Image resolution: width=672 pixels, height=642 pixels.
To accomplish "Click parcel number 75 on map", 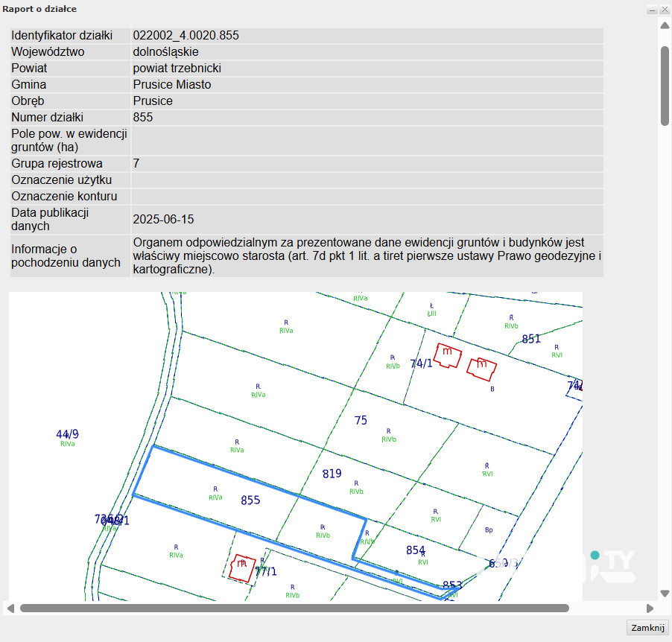I will tap(361, 421).
